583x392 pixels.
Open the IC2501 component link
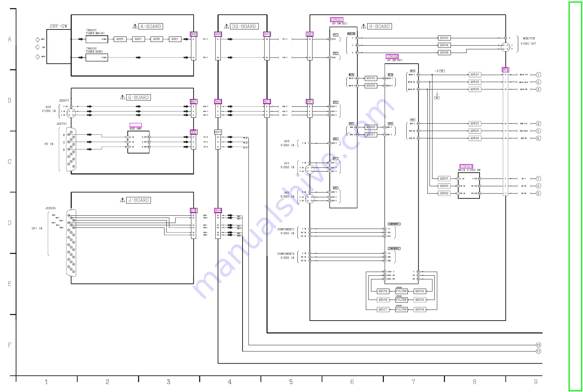[x=466, y=167]
